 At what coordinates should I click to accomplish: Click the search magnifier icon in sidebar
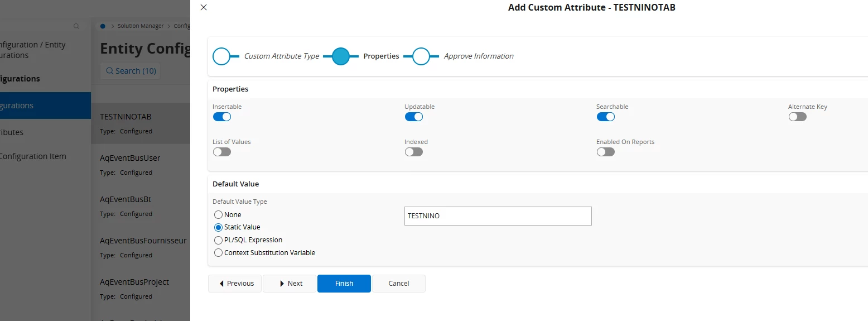click(x=76, y=26)
